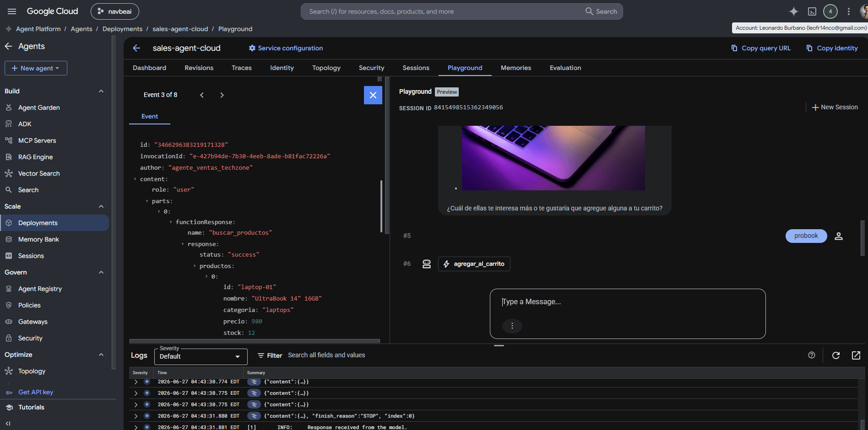
Task: Click the Deployments breadcrumb link
Action: pos(122,29)
